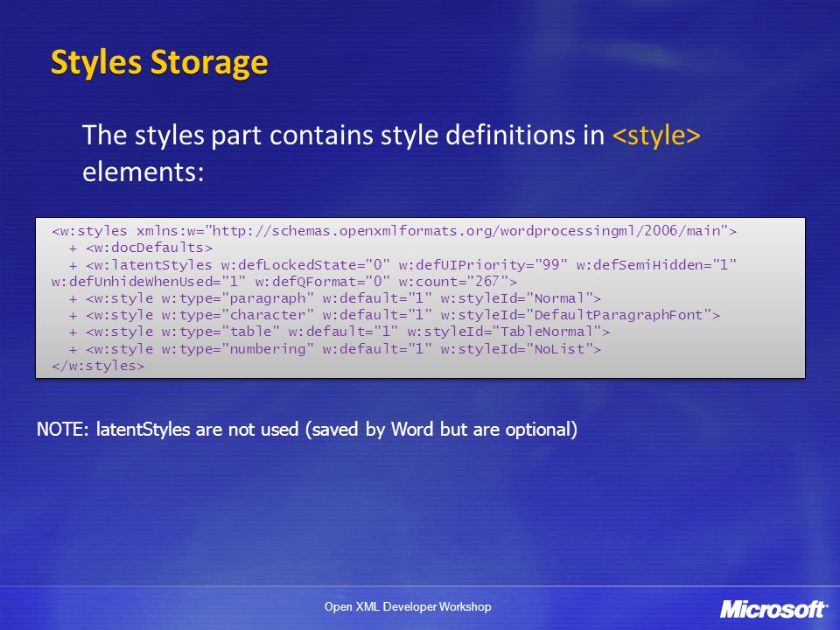Expand the table style TableNormal node
This screenshot has height=630, width=840.
pyautogui.click(x=73, y=332)
